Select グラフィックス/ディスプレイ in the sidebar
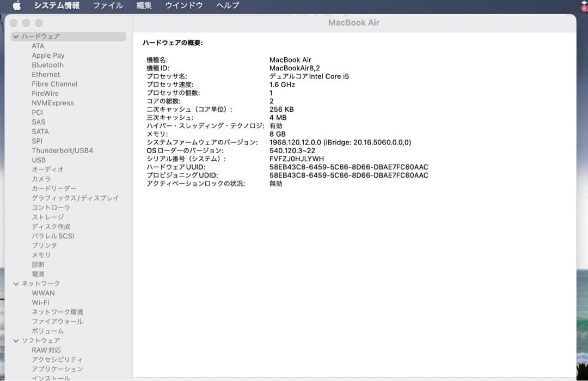Viewport: 588px width, 381px height. point(75,198)
